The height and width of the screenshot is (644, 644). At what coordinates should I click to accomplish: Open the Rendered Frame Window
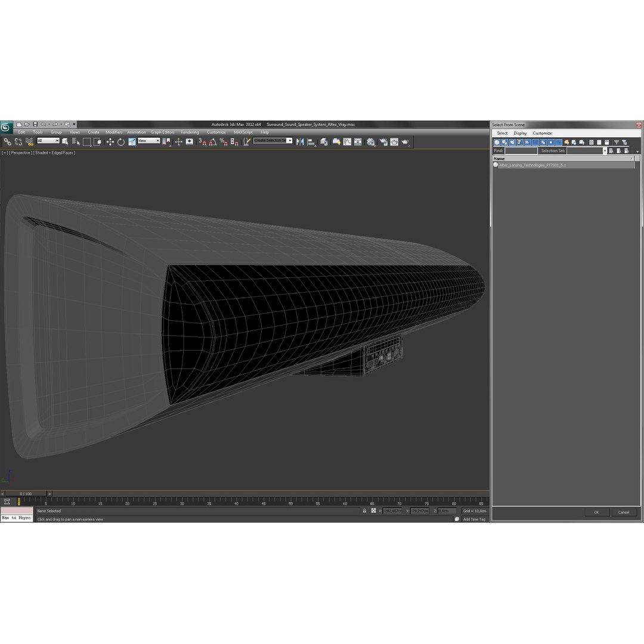(394, 142)
